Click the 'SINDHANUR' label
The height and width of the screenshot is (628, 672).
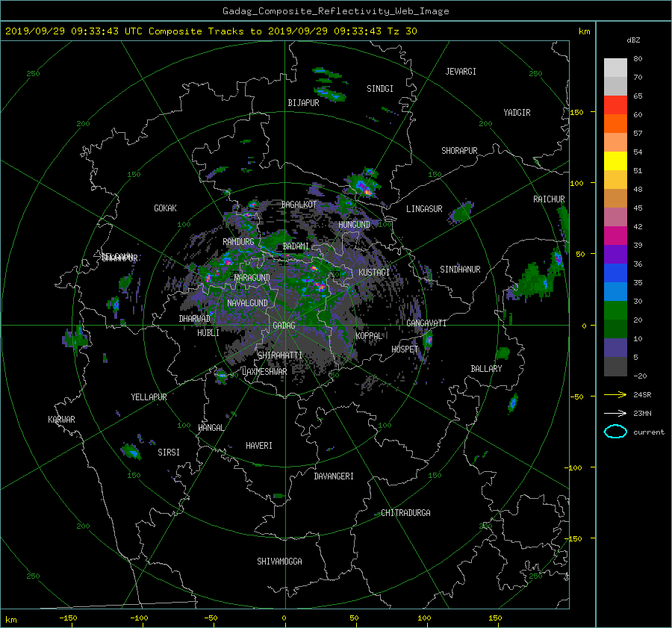pos(460,270)
